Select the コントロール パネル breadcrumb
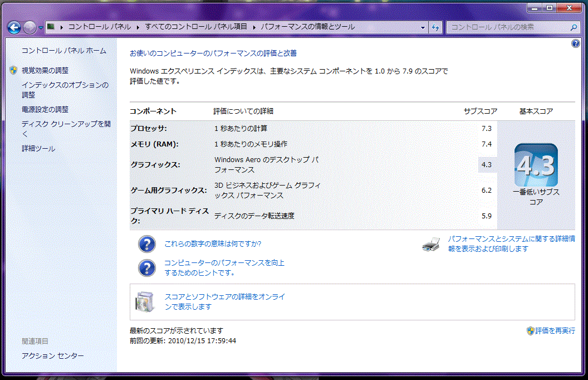 99,27
